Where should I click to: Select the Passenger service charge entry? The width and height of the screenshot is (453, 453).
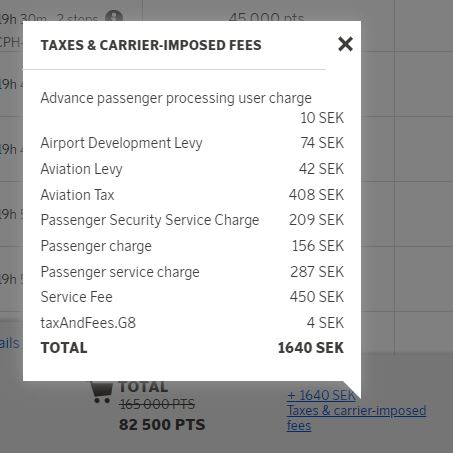click(192, 272)
